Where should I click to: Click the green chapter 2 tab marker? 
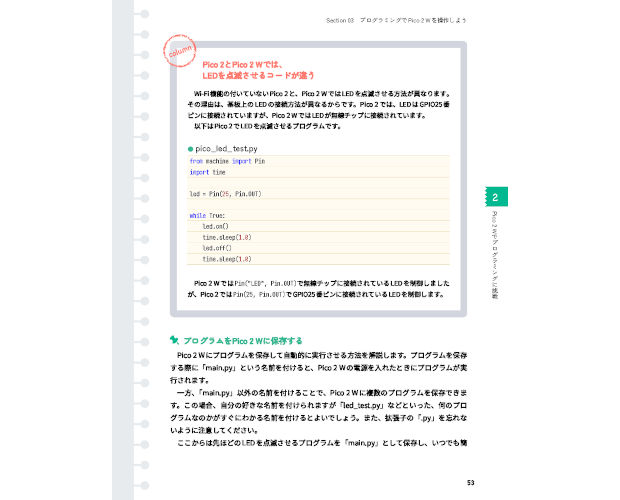coord(497,197)
